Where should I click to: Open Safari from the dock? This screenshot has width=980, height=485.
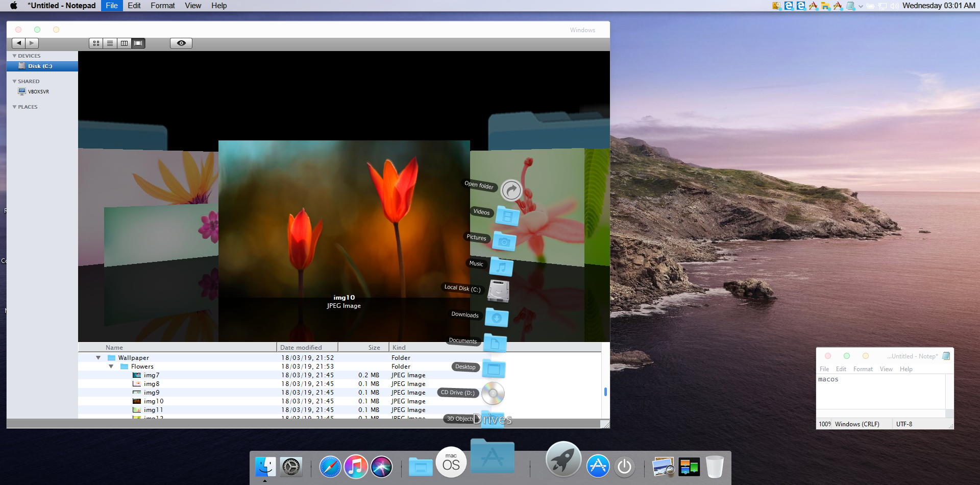tap(330, 467)
